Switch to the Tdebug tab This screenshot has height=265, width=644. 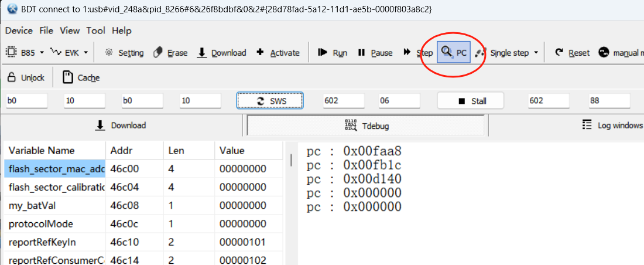click(367, 125)
